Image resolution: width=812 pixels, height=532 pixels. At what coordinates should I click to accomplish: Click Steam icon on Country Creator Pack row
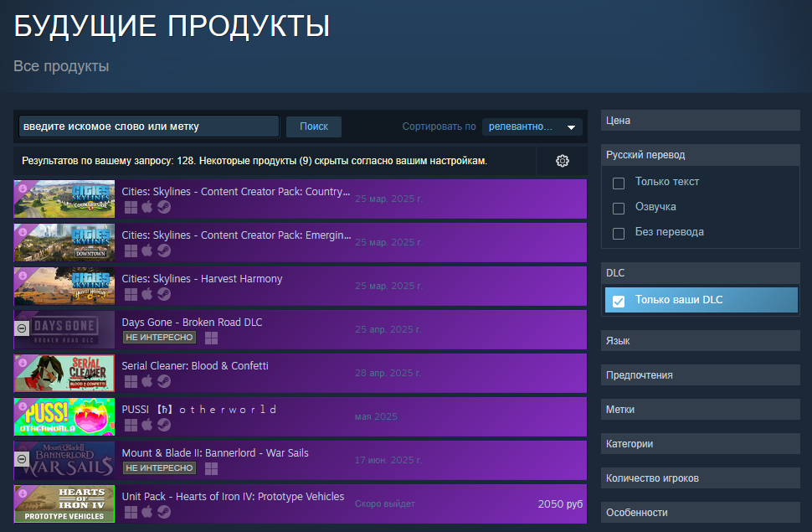[164, 208]
